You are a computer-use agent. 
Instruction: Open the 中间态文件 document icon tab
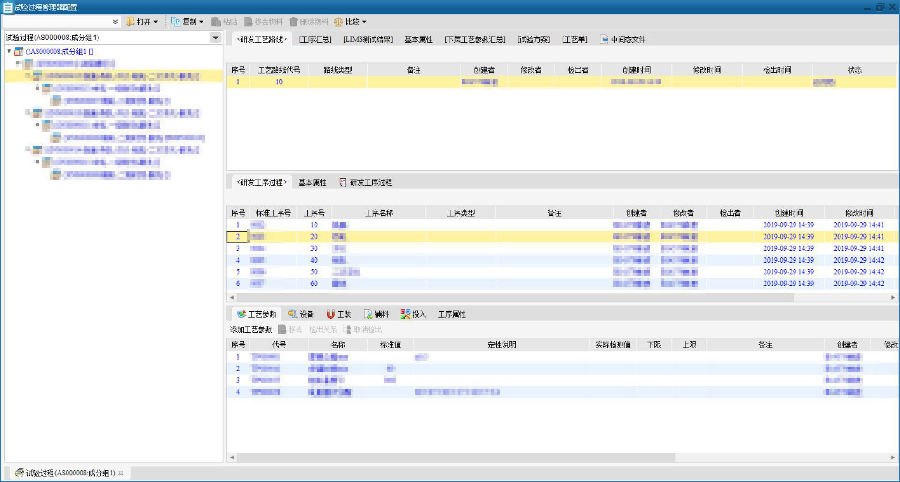point(604,40)
